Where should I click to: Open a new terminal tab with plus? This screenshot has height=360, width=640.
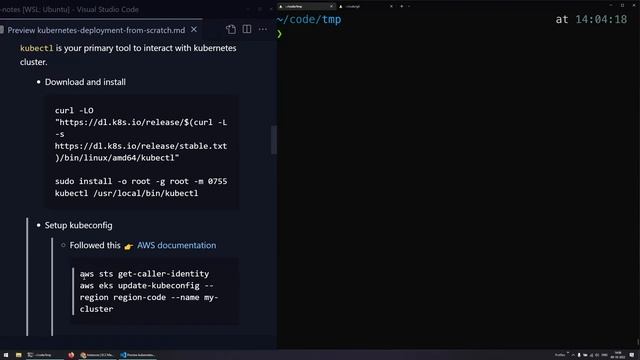pyautogui.click(x=402, y=6)
